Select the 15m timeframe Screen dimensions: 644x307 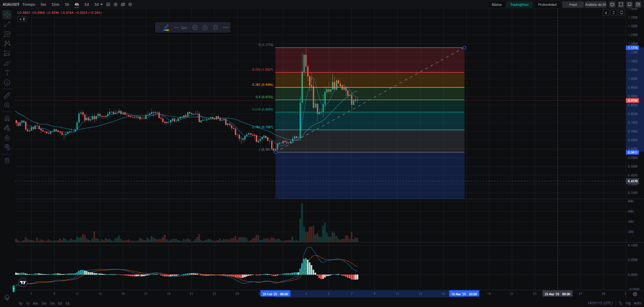(55, 4)
